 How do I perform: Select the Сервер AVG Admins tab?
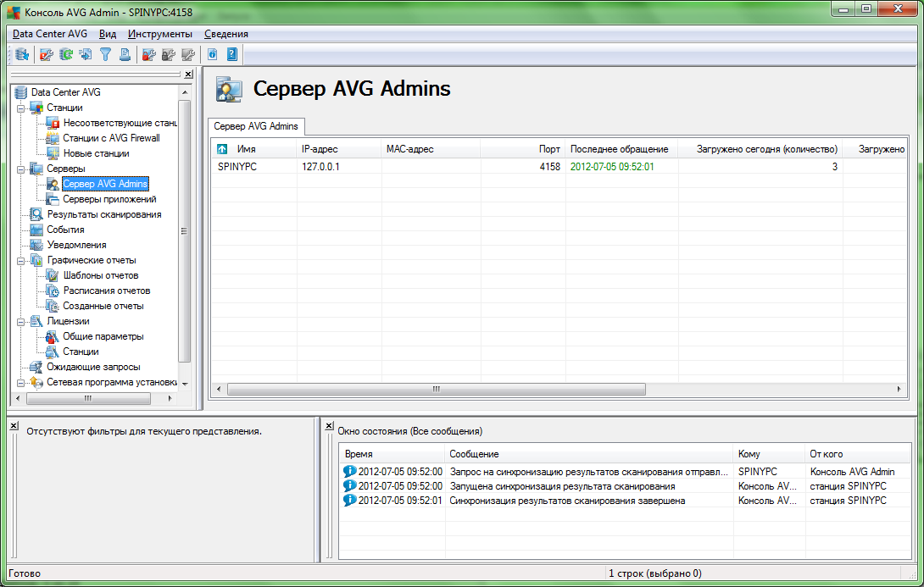tap(256, 126)
